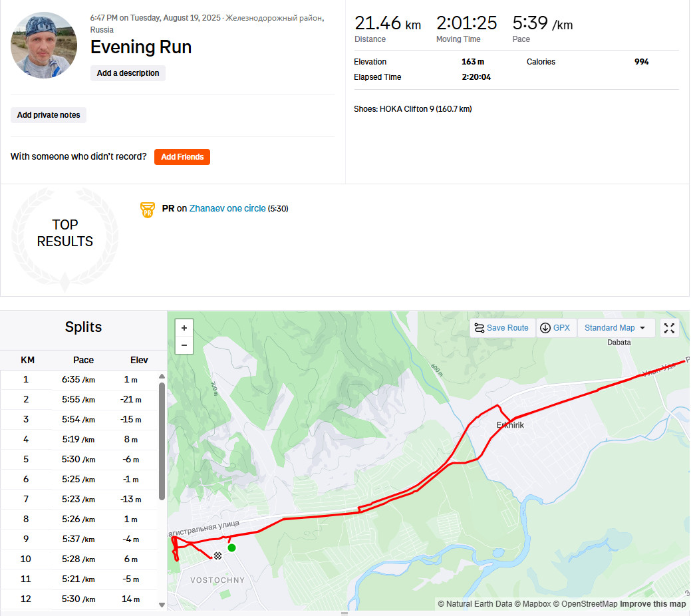Select split row for kilometer 4

tap(79, 439)
